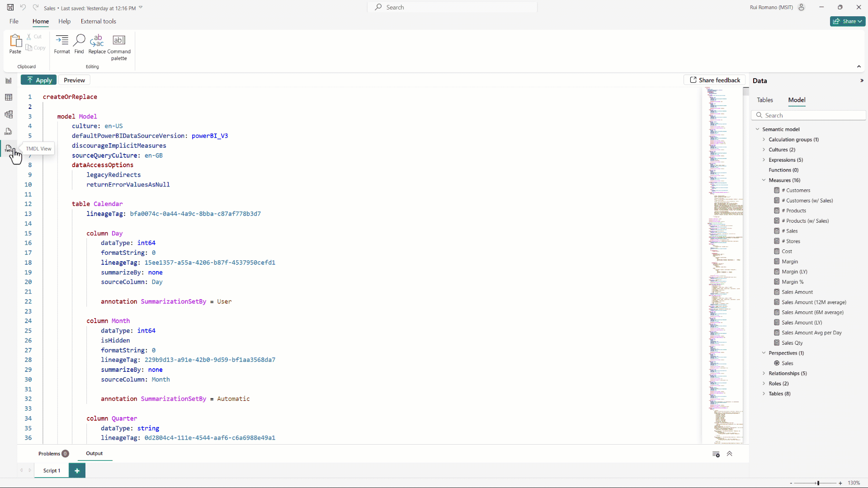The width and height of the screenshot is (868, 488).
Task: Collapse the Measures tree node
Action: (764, 180)
